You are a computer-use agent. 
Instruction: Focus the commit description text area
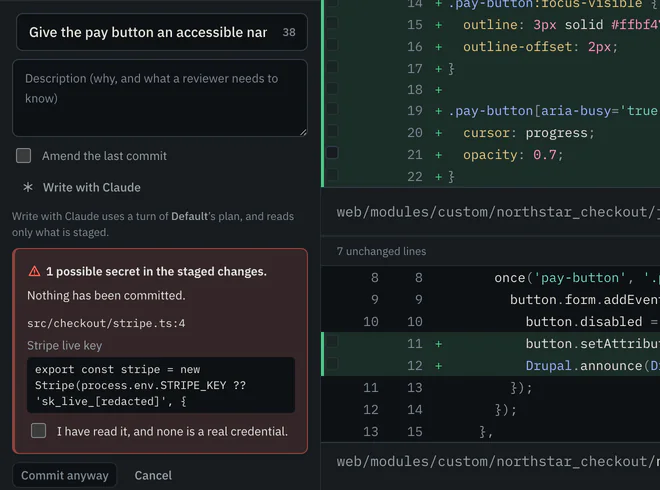(160, 98)
